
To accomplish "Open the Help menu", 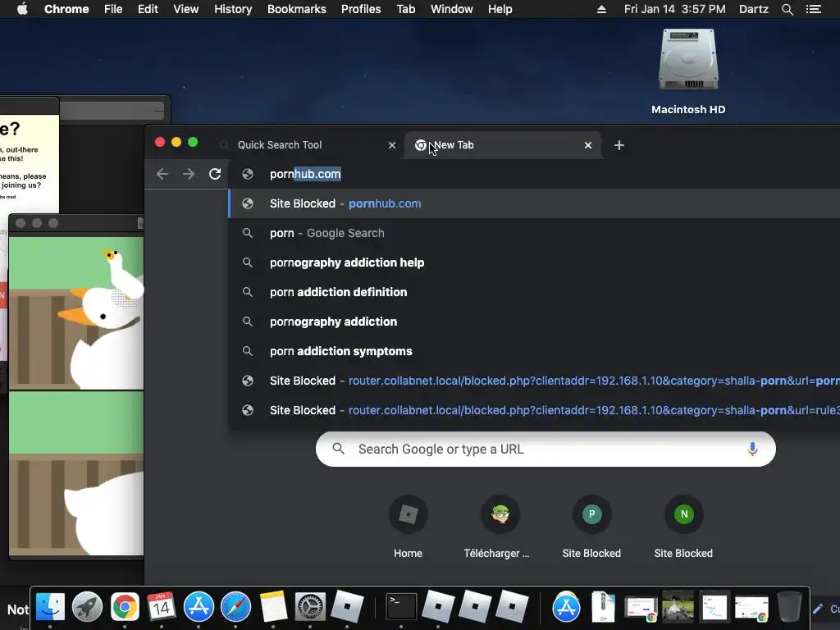I will point(500,9).
